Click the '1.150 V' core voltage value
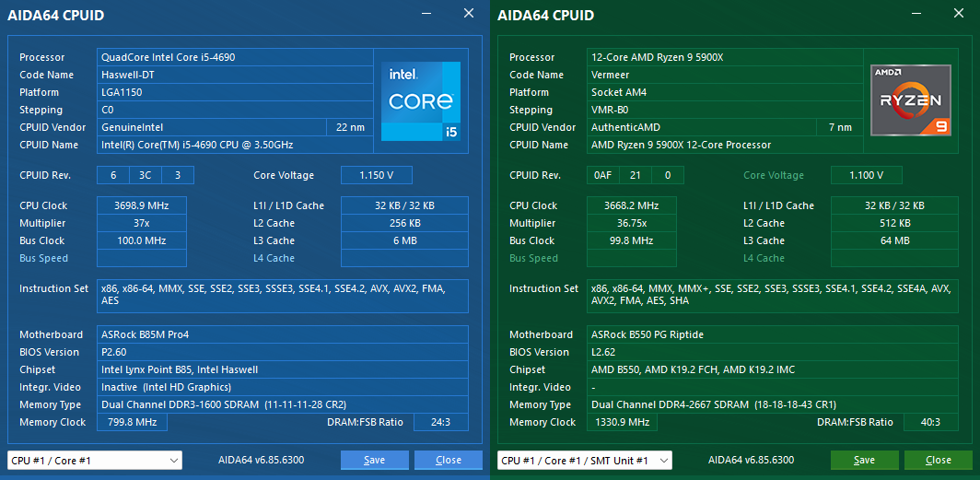Screen dimensions: 980x480 tap(376, 175)
